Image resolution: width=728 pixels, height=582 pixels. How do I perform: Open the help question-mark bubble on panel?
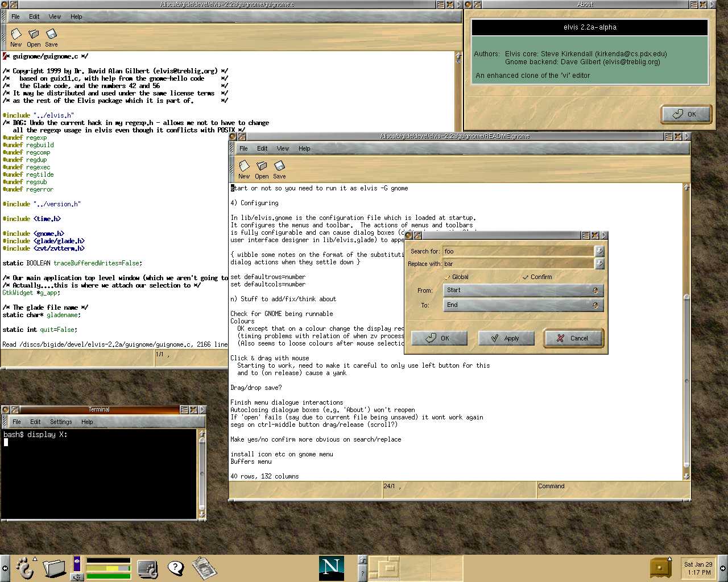[176, 568]
